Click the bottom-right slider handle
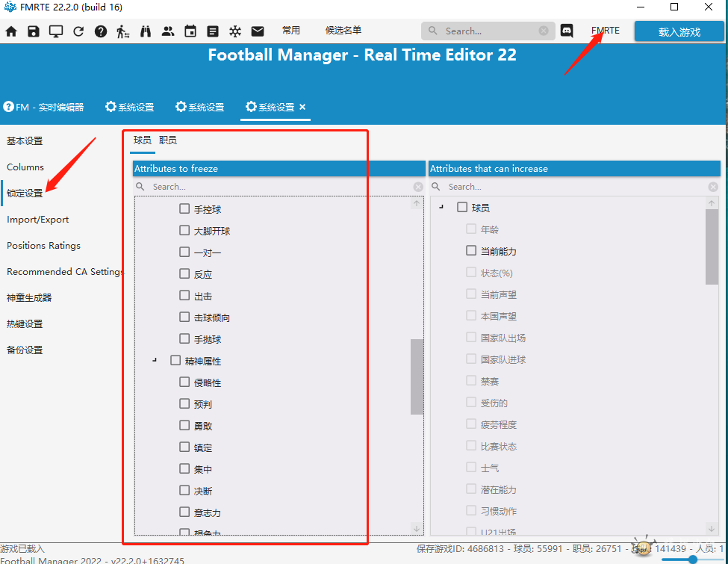728x564 pixels. coord(693,560)
